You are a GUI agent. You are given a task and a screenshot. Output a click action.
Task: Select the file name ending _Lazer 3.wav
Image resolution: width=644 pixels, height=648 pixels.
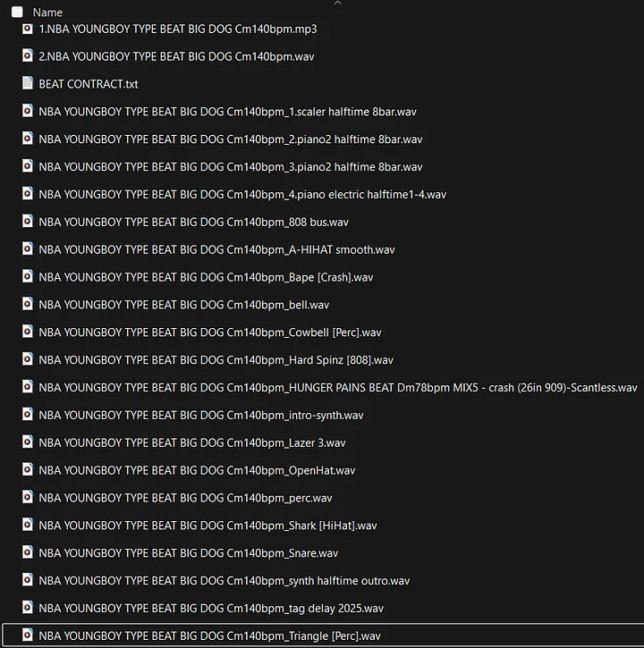192,443
